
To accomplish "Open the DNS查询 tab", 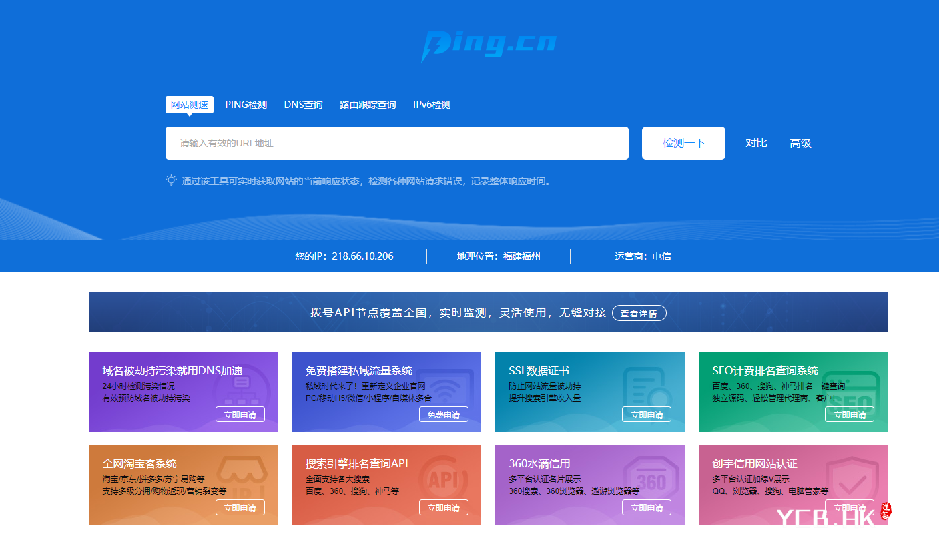I will coord(304,105).
